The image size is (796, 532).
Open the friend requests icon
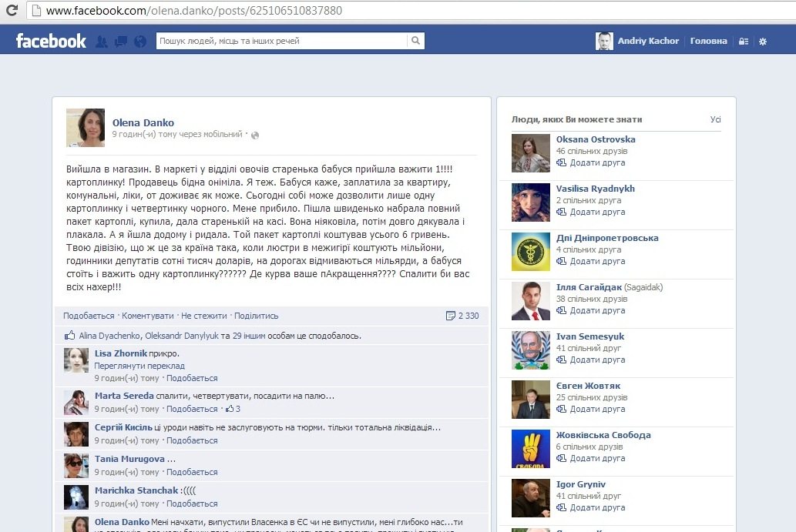(x=102, y=42)
